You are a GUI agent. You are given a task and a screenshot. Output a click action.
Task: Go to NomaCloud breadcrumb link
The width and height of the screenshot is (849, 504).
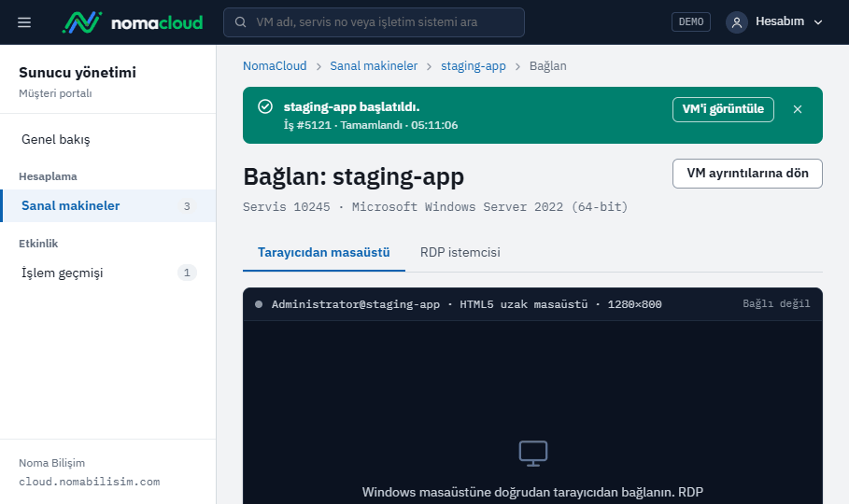(275, 66)
